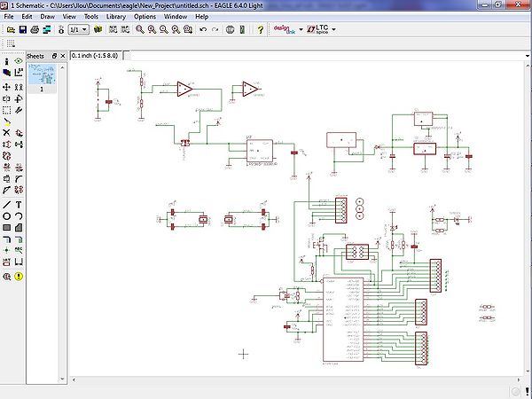Image resolution: width=532 pixels, height=399 pixels.
Task: Click the Design Link button
Action: point(285,29)
